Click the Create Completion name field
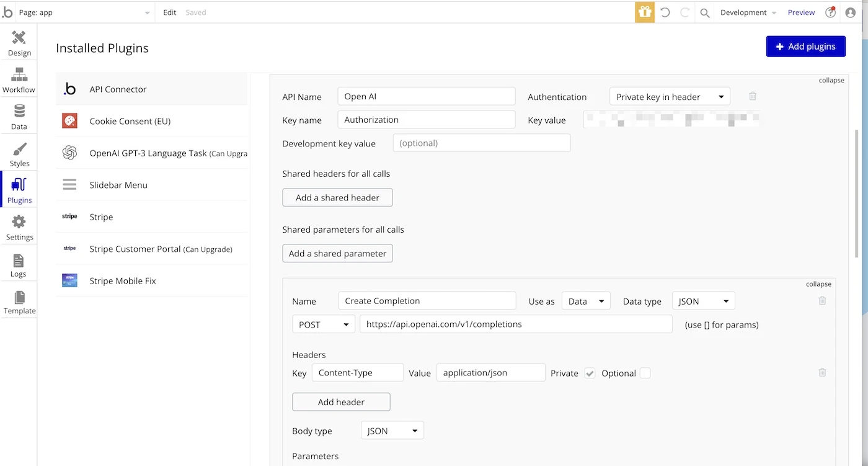 (427, 300)
